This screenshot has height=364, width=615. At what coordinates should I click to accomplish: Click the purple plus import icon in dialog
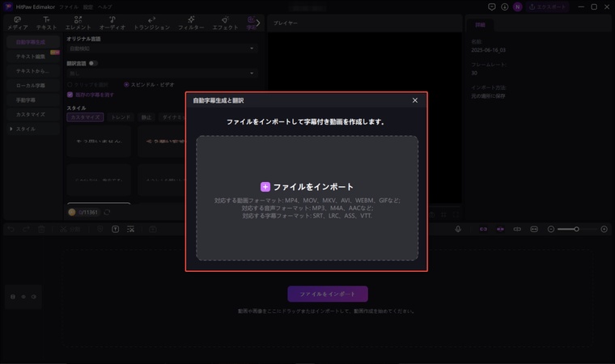click(265, 187)
